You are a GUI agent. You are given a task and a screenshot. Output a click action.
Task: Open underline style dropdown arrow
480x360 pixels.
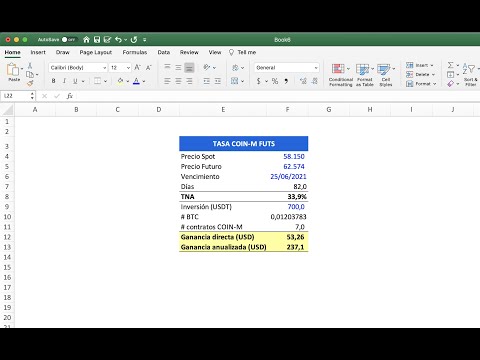tap(83, 81)
